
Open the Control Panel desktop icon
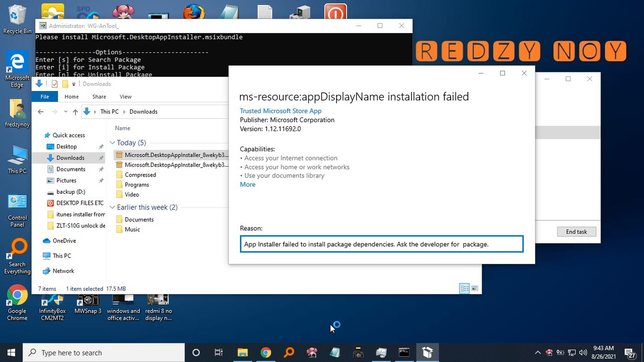point(17,211)
